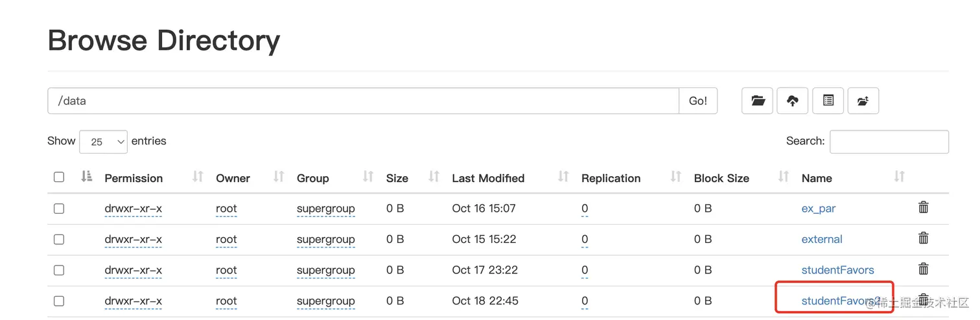Open the studentFavors directory link

837,270
